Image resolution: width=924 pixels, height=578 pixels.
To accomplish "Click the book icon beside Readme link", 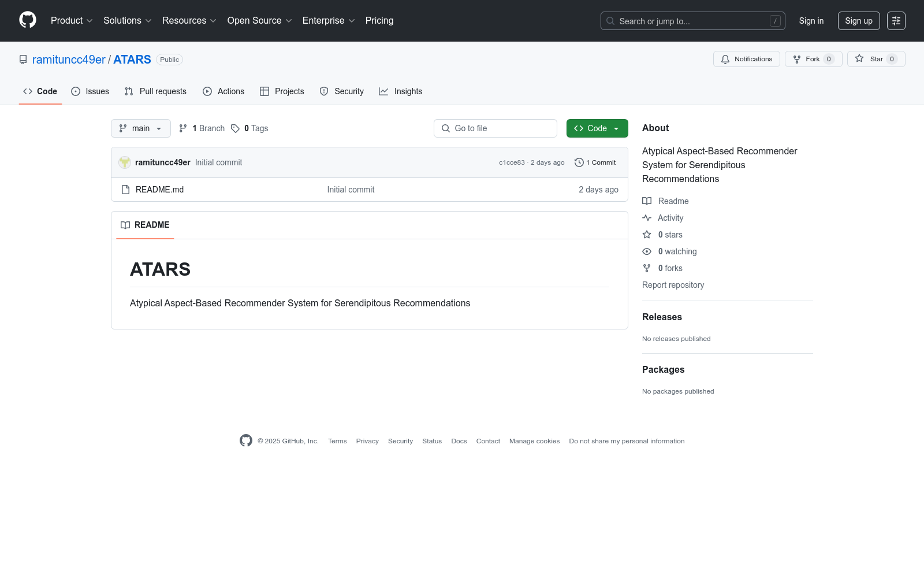I will tap(647, 201).
